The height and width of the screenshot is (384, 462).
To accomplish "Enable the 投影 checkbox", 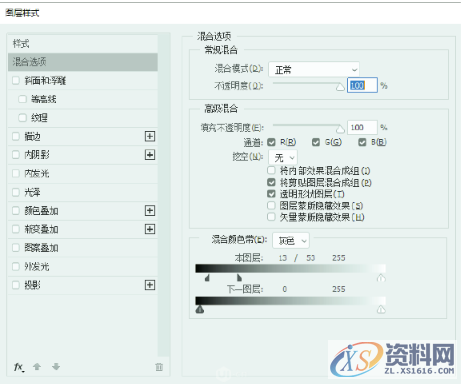I will tap(16, 285).
